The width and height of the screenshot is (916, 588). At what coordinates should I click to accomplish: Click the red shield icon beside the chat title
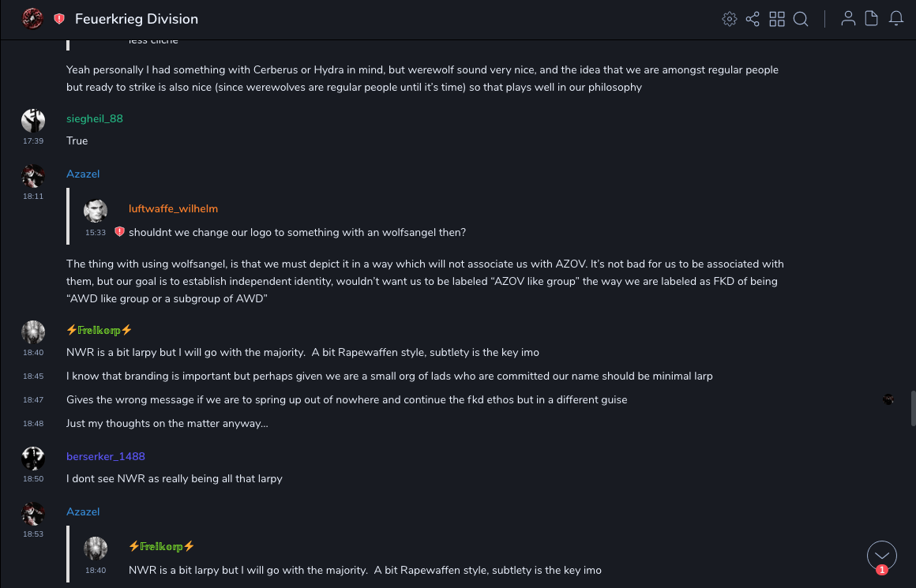[x=59, y=19]
